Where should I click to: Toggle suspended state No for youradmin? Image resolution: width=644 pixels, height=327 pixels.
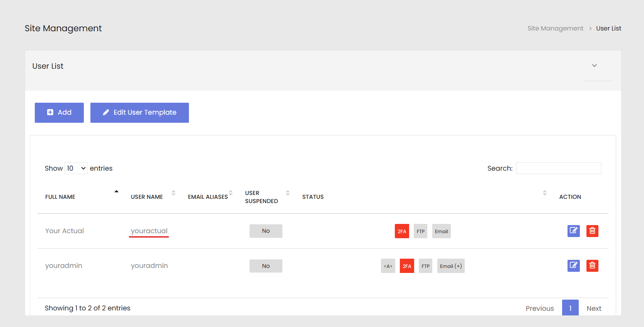tap(266, 266)
